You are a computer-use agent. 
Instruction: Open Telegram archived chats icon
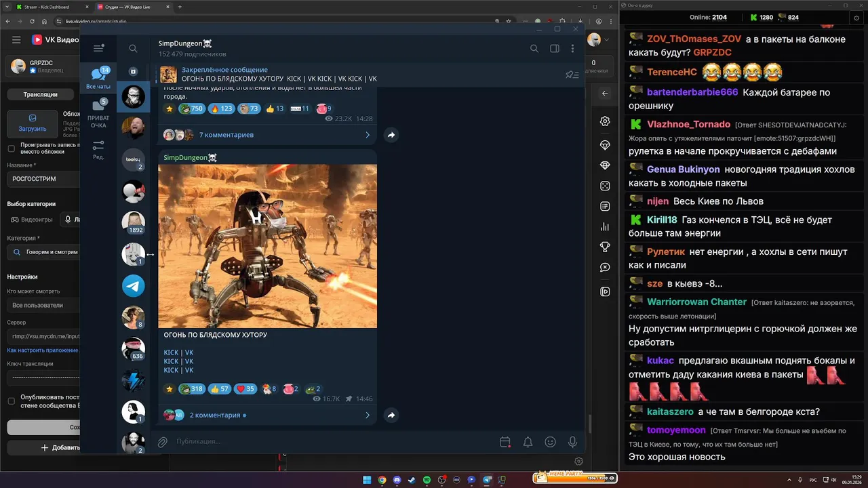tap(133, 71)
